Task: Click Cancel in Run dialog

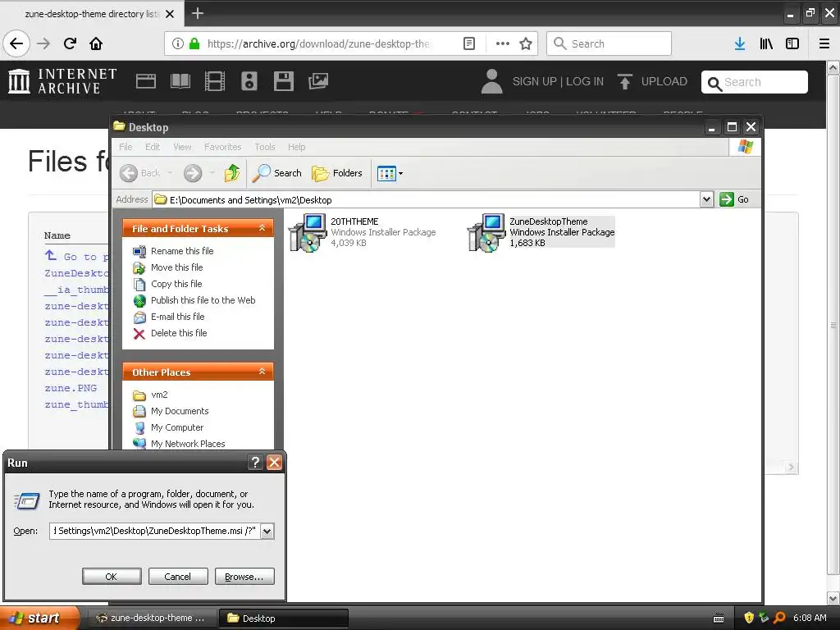Action: coord(178,577)
